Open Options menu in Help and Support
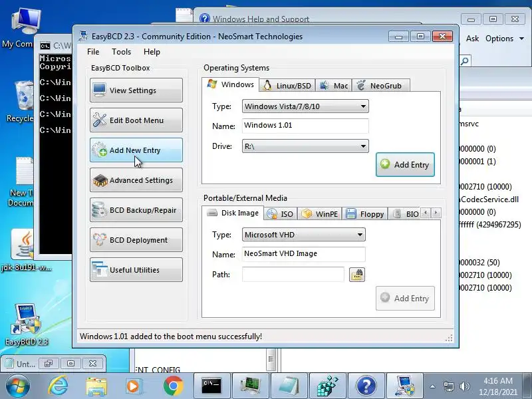532x399 pixels. coord(505,39)
